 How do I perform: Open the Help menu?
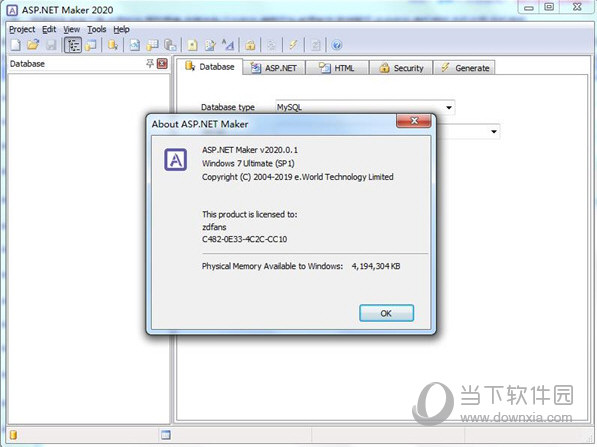coord(121,29)
